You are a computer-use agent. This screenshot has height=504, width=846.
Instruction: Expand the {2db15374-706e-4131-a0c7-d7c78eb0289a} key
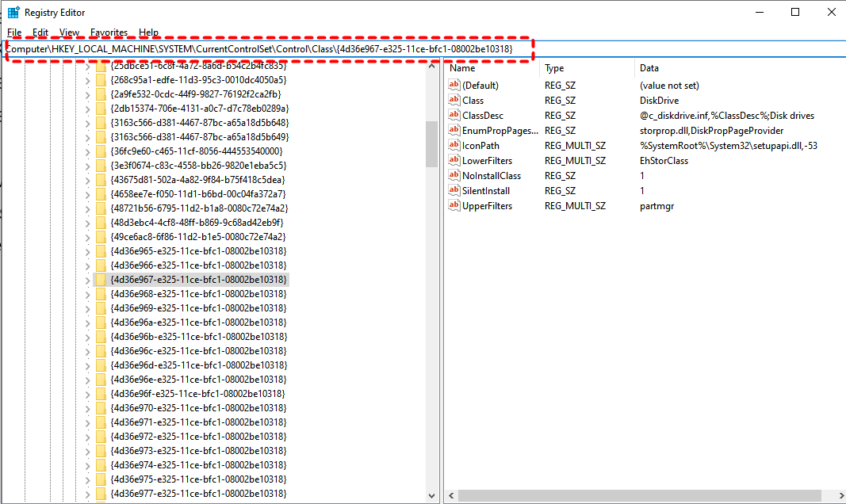pos(87,109)
